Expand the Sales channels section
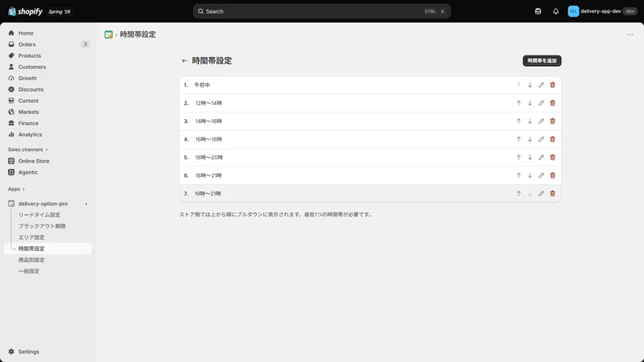 pos(27,150)
